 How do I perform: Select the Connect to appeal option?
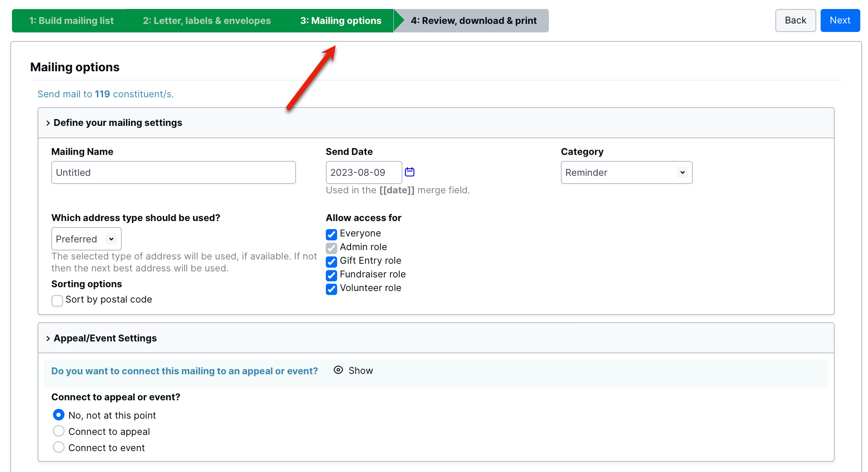click(x=59, y=431)
